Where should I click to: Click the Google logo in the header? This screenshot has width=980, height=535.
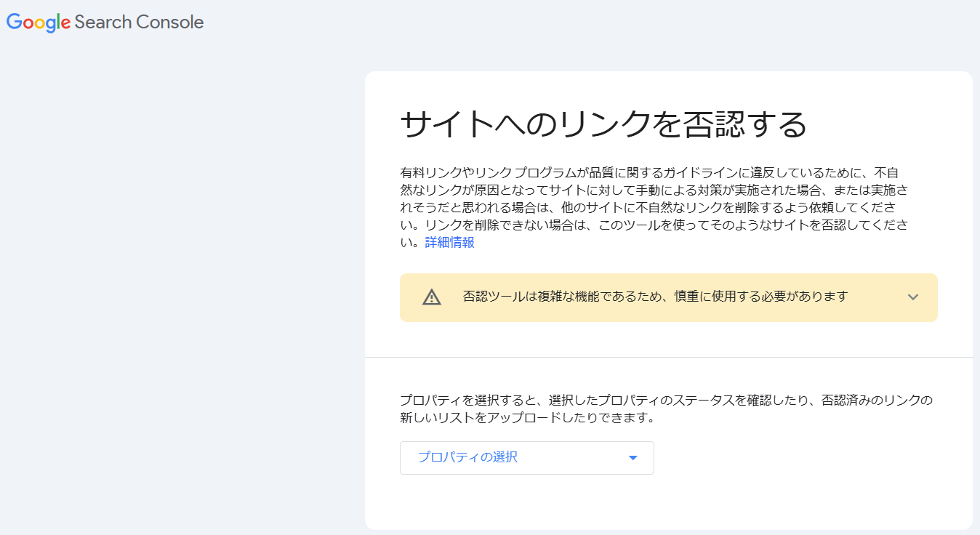(x=39, y=23)
